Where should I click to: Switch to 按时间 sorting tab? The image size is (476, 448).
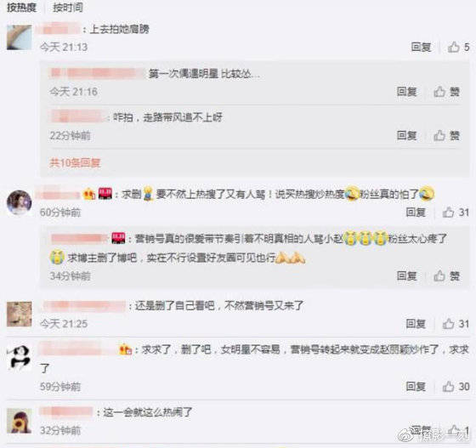[68, 8]
